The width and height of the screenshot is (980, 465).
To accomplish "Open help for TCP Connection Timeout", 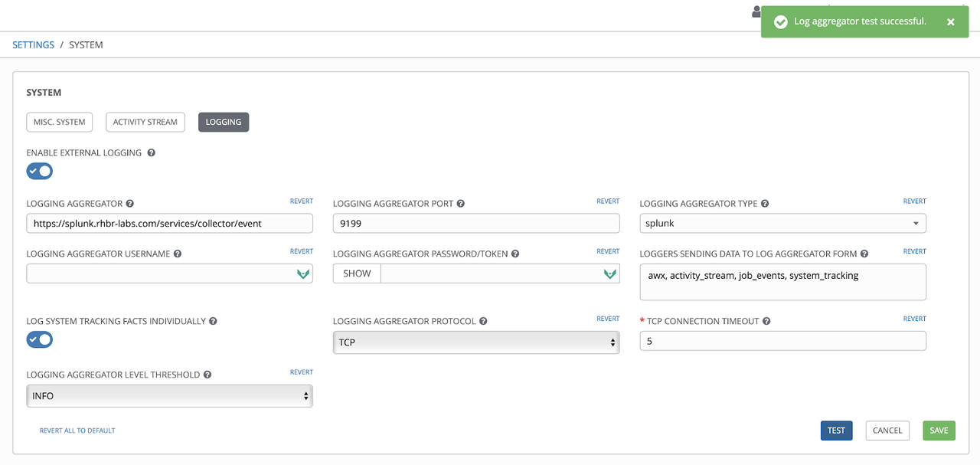I will point(766,320).
